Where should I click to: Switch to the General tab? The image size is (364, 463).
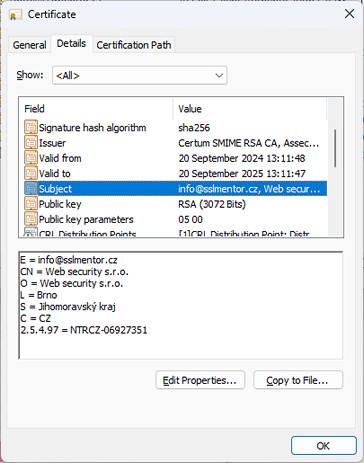coord(29,45)
